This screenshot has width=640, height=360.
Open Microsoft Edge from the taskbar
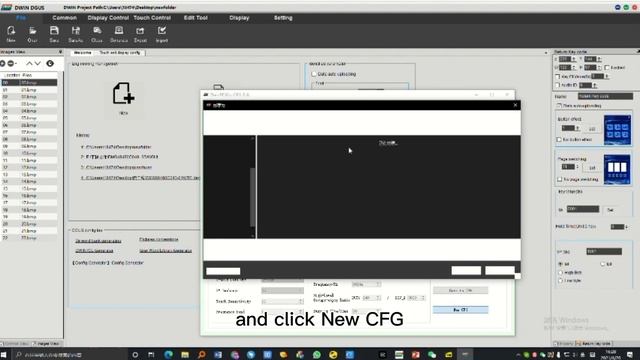(168, 355)
